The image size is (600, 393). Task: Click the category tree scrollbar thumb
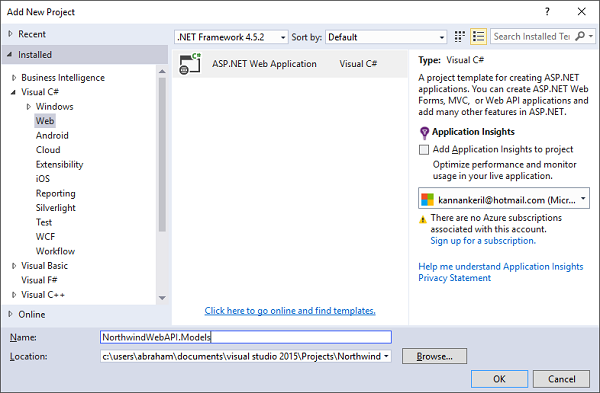point(162,155)
